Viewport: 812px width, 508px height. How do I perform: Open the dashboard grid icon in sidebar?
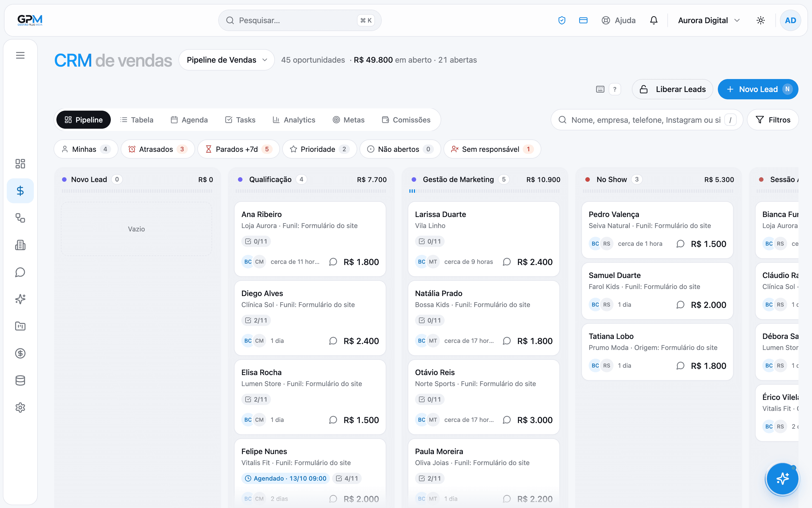point(20,164)
